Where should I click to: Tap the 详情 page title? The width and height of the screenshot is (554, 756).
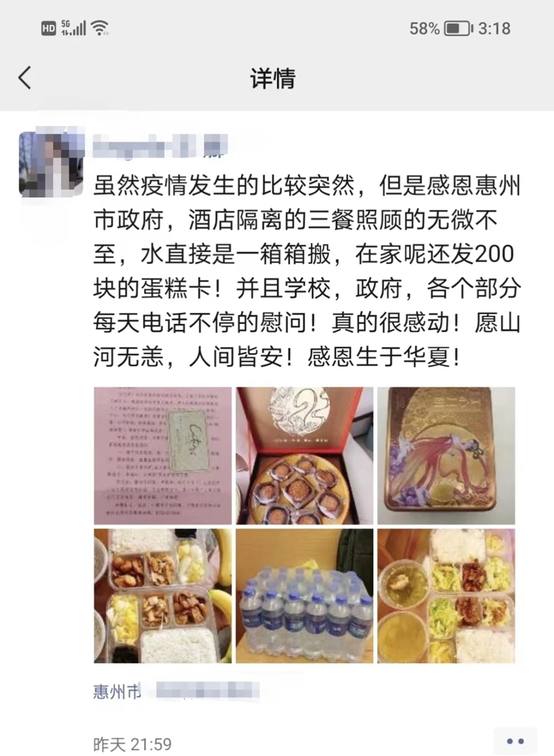click(273, 78)
